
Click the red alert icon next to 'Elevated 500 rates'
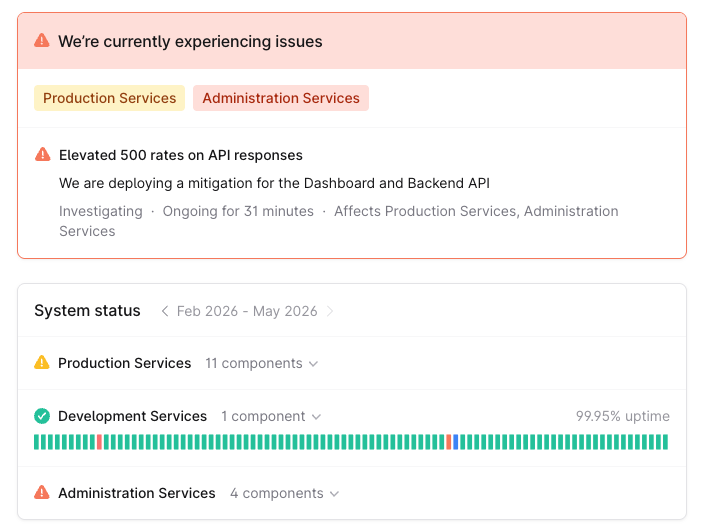[x=42, y=154]
